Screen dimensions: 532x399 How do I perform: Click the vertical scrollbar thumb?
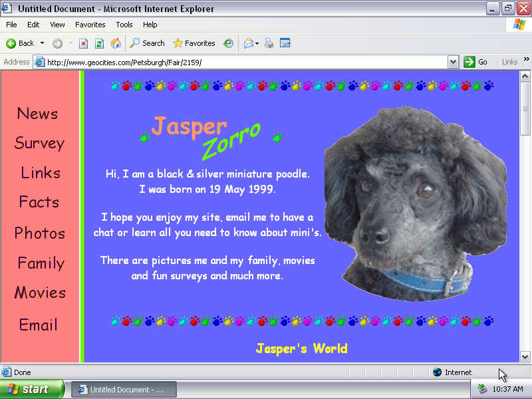pos(525,108)
